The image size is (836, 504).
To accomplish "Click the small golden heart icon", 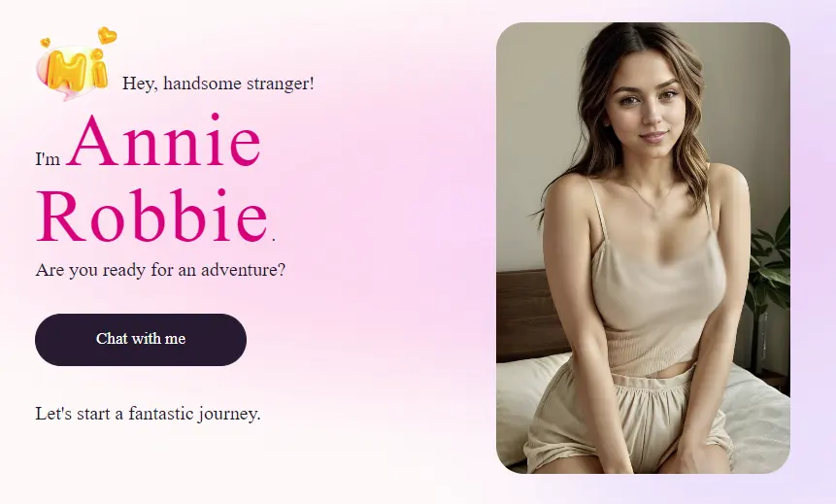I will [46, 42].
